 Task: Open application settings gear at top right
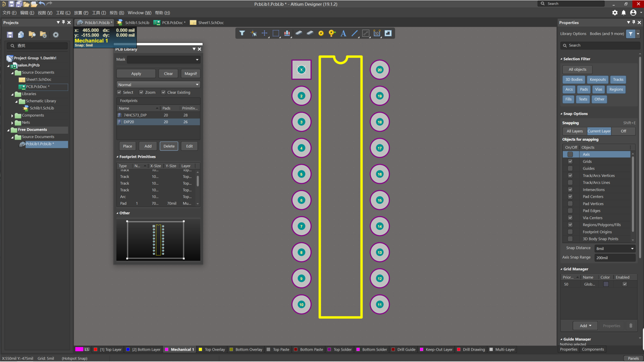coord(615,13)
